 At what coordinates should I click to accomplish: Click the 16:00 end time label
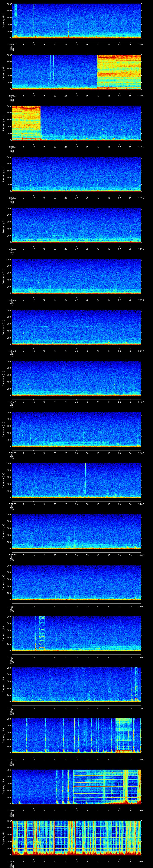point(141,147)
